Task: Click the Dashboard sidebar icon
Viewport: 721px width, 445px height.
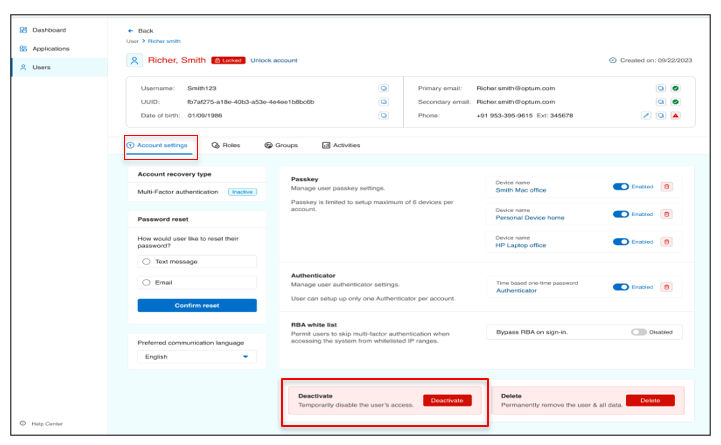Action: (x=23, y=30)
